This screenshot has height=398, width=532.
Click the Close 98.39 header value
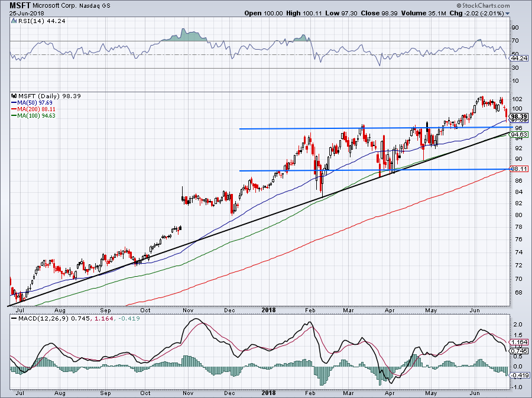379,13
